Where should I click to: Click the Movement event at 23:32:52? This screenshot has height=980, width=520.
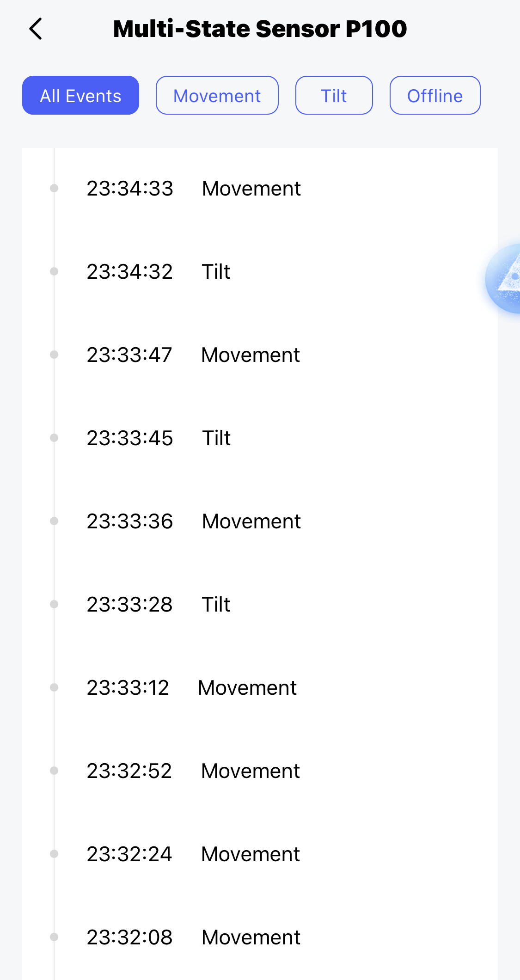coord(193,771)
